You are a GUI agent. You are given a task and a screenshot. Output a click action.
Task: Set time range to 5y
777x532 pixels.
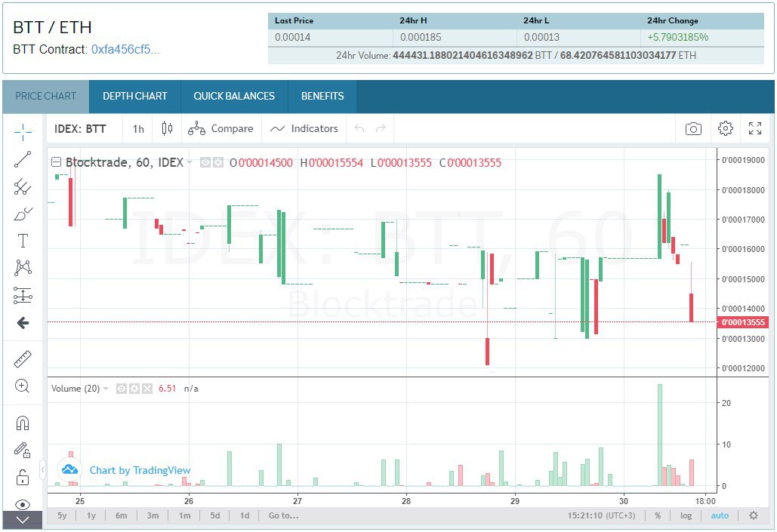62,515
